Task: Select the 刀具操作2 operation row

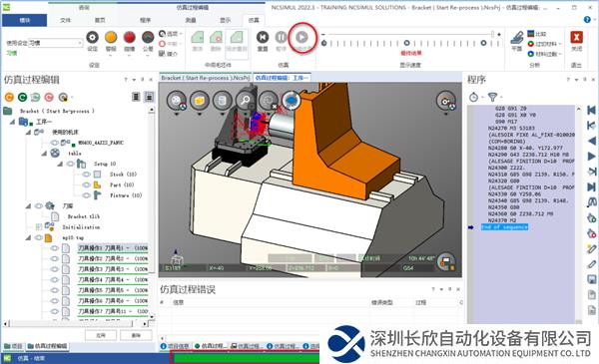Action: click(112, 258)
